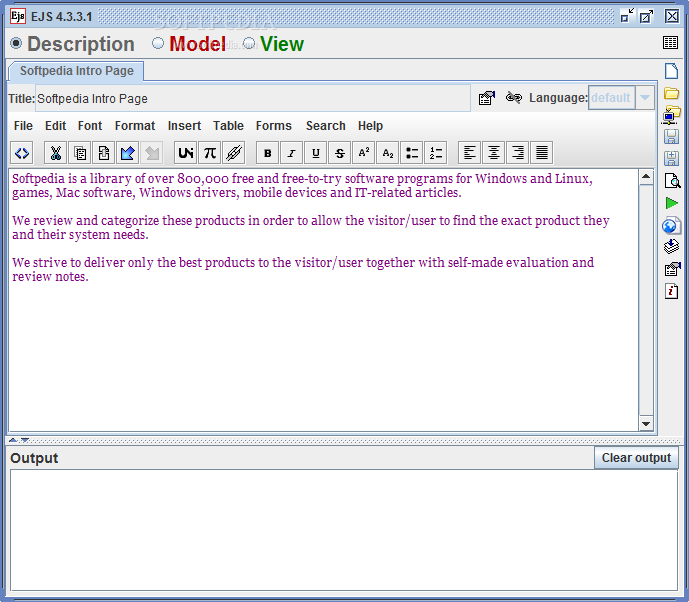Save simulation as with disk-plus icon
Viewport: 689px width, 602px height.
671,159
